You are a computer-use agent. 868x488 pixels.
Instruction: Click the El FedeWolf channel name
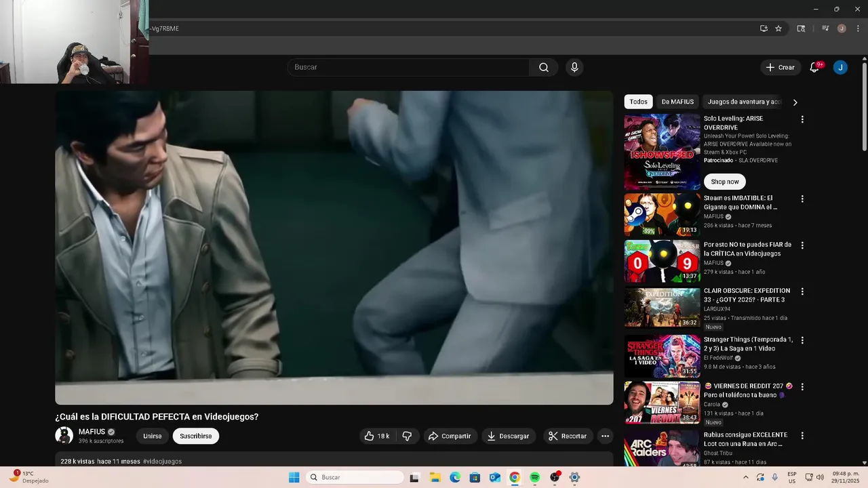(x=719, y=358)
